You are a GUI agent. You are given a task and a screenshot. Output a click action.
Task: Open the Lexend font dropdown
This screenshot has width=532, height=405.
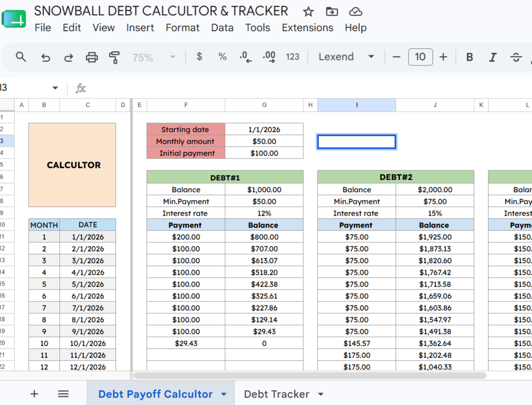tap(346, 57)
